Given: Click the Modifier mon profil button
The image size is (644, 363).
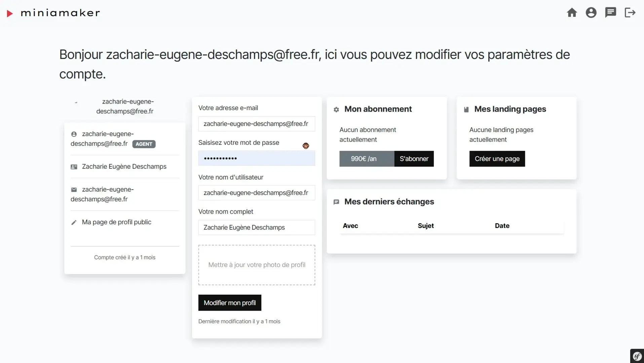Looking at the screenshot, I should (x=230, y=303).
